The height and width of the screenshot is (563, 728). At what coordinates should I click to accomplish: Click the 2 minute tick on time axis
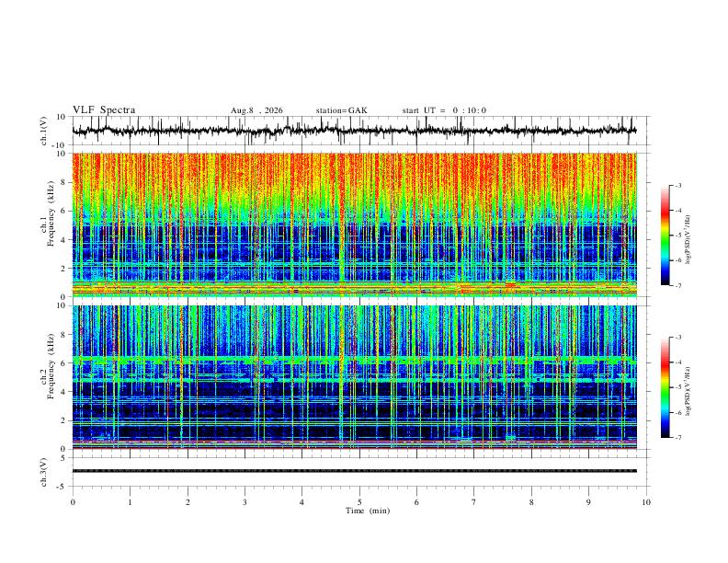click(188, 502)
